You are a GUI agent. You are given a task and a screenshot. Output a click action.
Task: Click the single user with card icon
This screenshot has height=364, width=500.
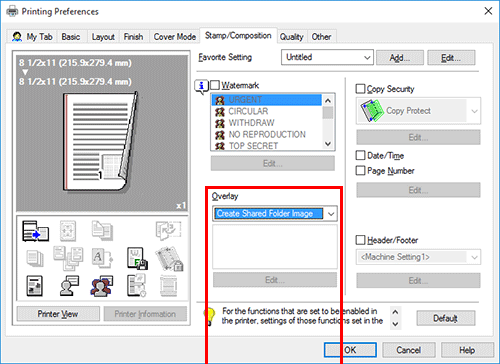pyautogui.click(x=69, y=286)
